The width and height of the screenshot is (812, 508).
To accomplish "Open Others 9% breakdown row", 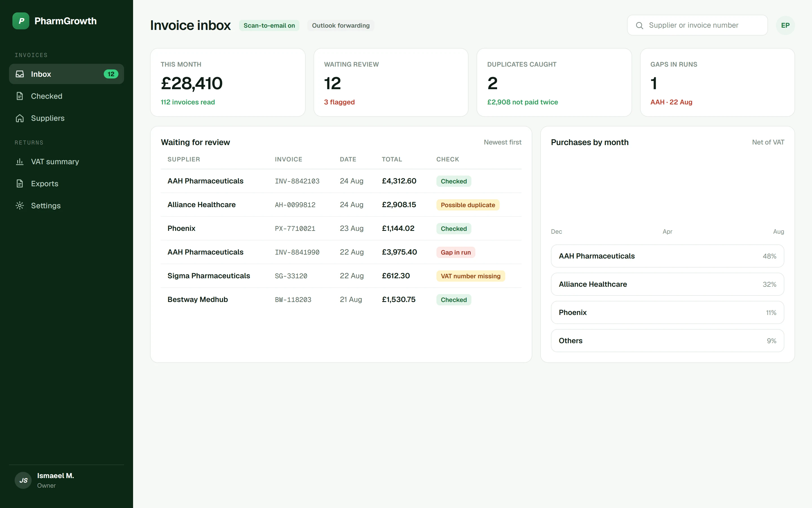I will pyautogui.click(x=667, y=341).
